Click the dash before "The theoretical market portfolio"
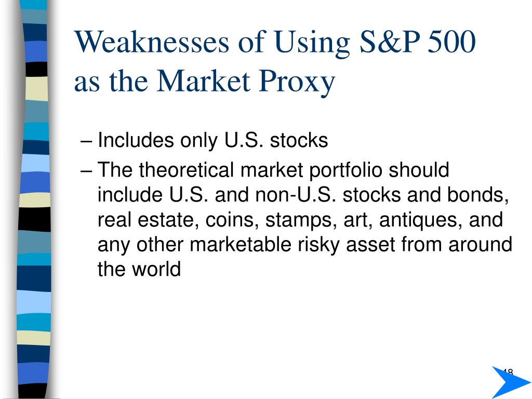The height and width of the screenshot is (399, 532). 86,171
